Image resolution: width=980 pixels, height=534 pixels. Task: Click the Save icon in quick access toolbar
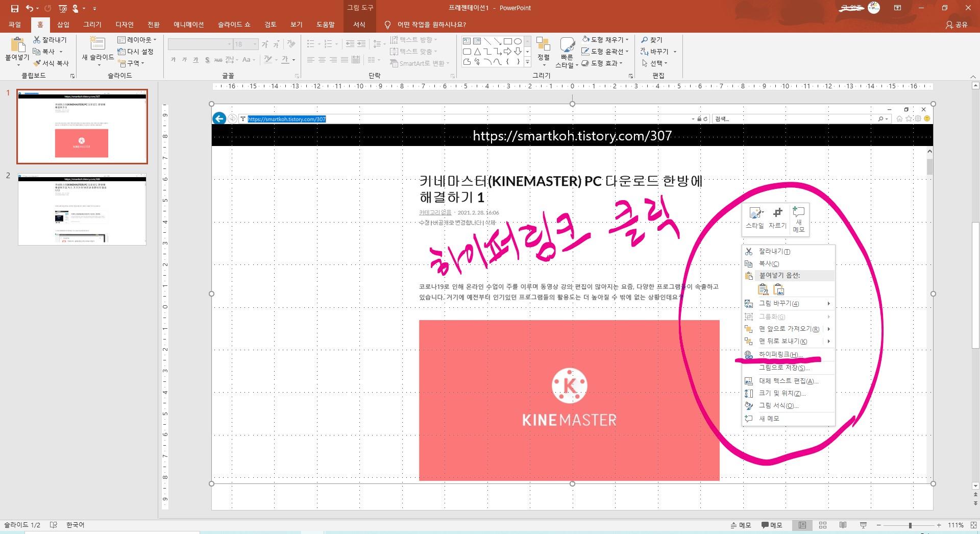tap(14, 8)
